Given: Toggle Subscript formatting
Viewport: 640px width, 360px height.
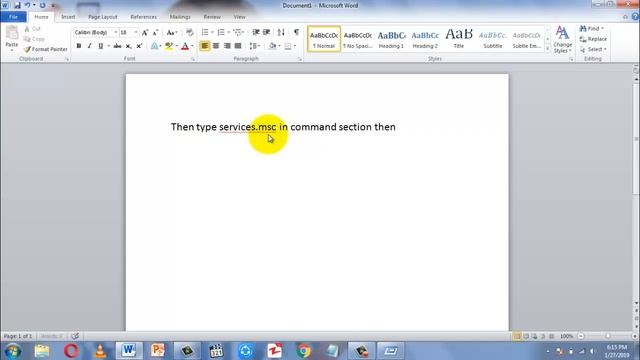Looking at the screenshot, I should coord(128,46).
